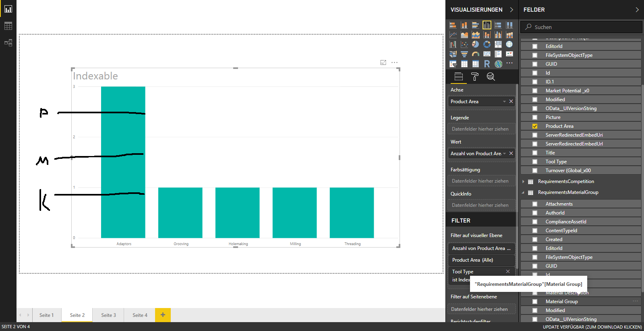This screenshot has width=644, height=331.
Task: Check the Picture field checkbox
Action: (535, 117)
